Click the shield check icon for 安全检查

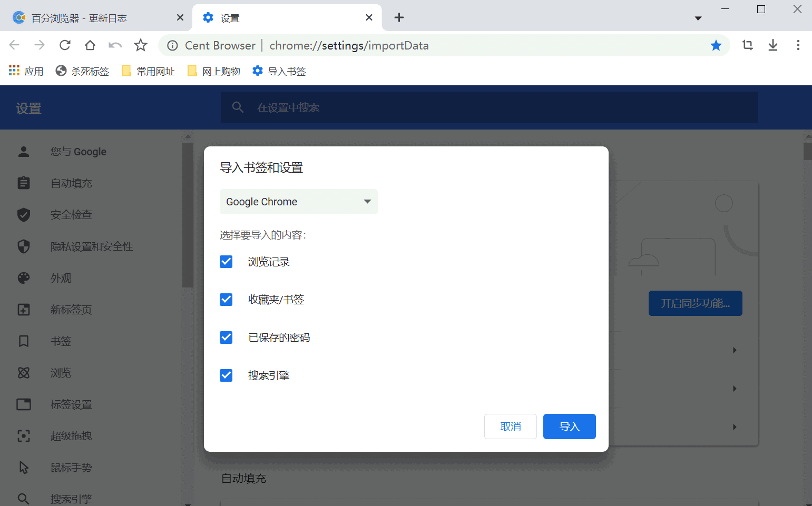[24, 215]
